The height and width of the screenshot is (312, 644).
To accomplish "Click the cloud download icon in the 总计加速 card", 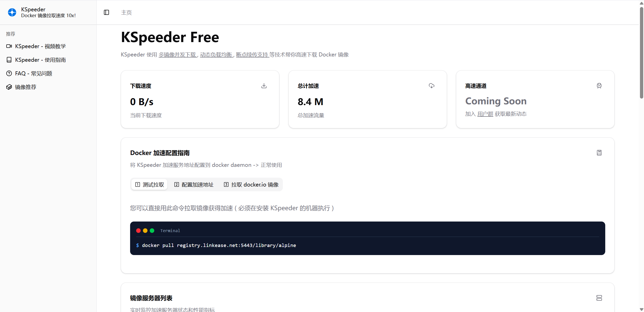I will (x=431, y=86).
